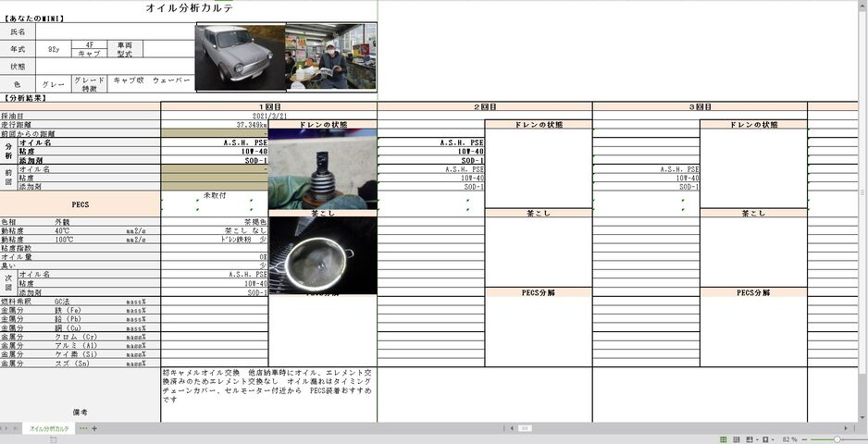868x444 pixels.
Task: Select the 3回目 column header
Action: (701, 107)
